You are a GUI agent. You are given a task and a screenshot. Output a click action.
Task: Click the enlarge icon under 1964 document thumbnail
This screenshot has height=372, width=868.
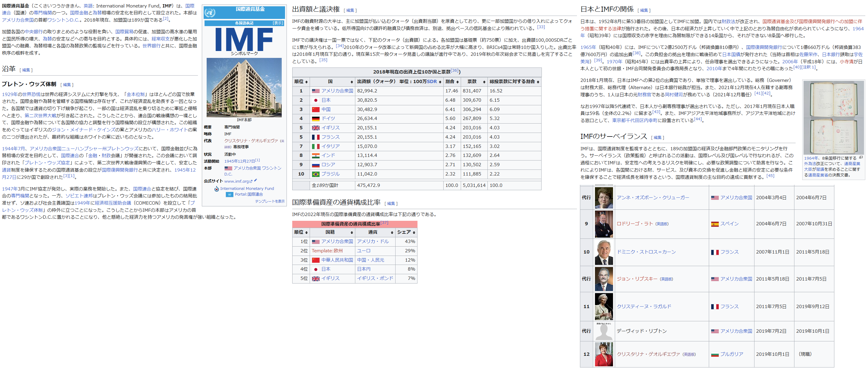coord(861,157)
